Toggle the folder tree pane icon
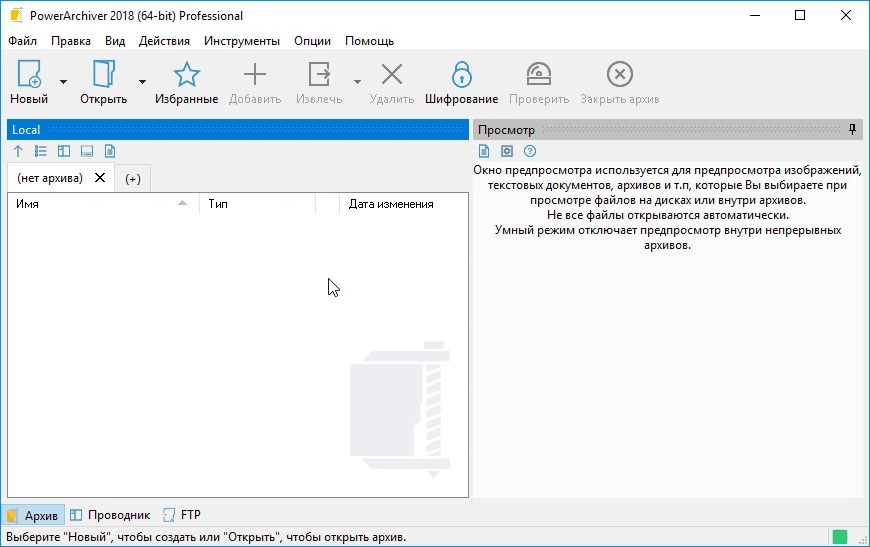The height and width of the screenshot is (547, 870). (64, 151)
